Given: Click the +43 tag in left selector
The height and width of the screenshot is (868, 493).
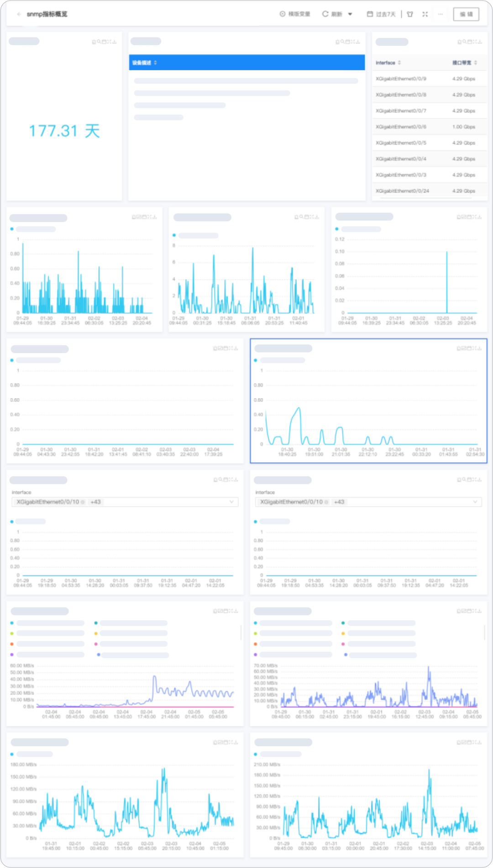Looking at the screenshot, I should click(95, 502).
